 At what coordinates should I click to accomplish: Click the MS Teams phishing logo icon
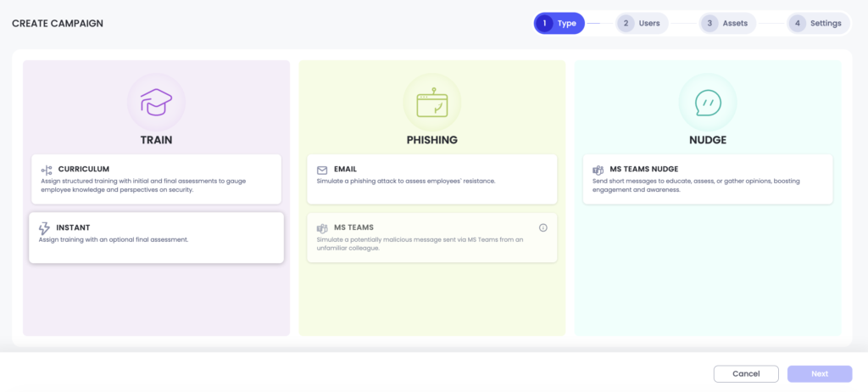tap(322, 228)
